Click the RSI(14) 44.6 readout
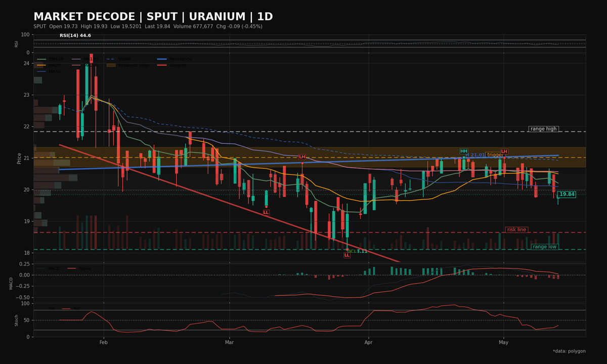607x364 pixels. click(75, 35)
